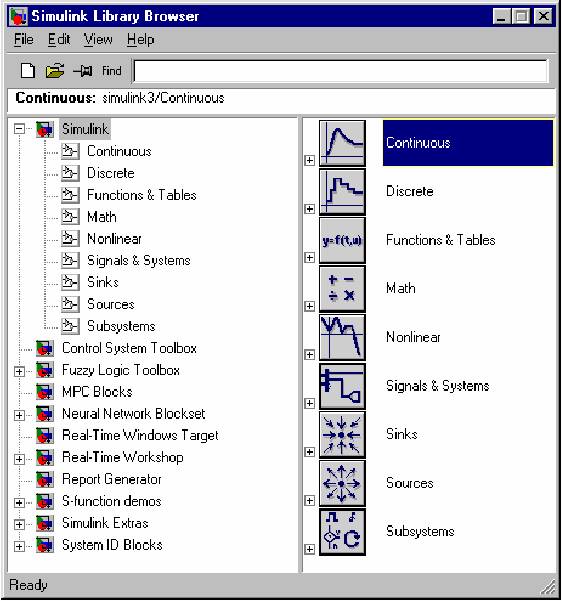Expand the Neural Network Blockset node
The height and width of the screenshot is (601, 562).
click(19, 415)
